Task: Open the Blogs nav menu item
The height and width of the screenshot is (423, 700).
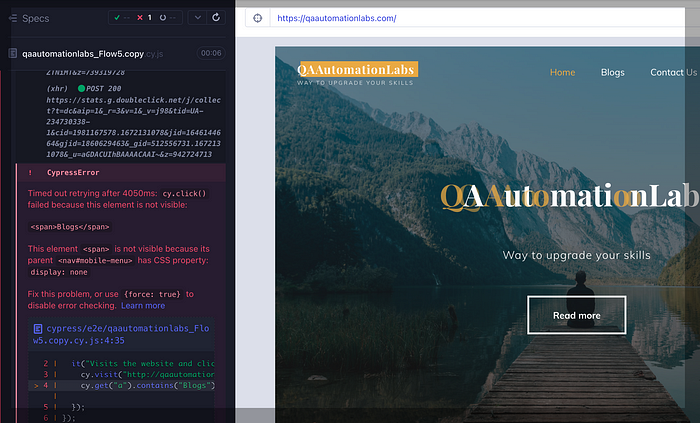Action: (612, 72)
